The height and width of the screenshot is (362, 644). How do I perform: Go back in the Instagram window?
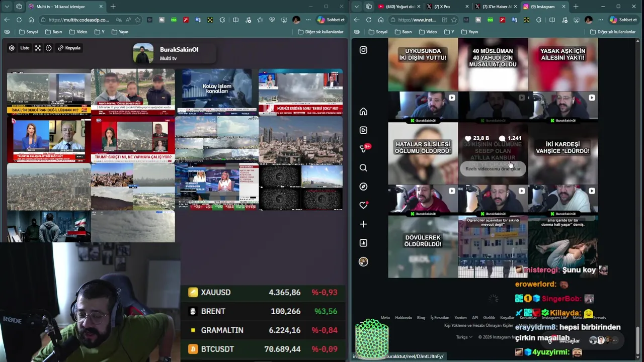tap(356, 20)
